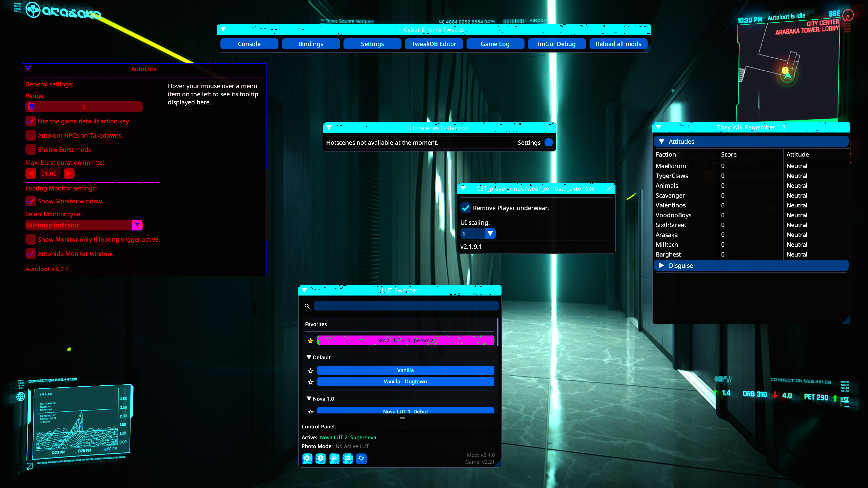Screen dimensions: 868x488
Task: Open the ImGui Debug tab
Action: click(x=557, y=44)
